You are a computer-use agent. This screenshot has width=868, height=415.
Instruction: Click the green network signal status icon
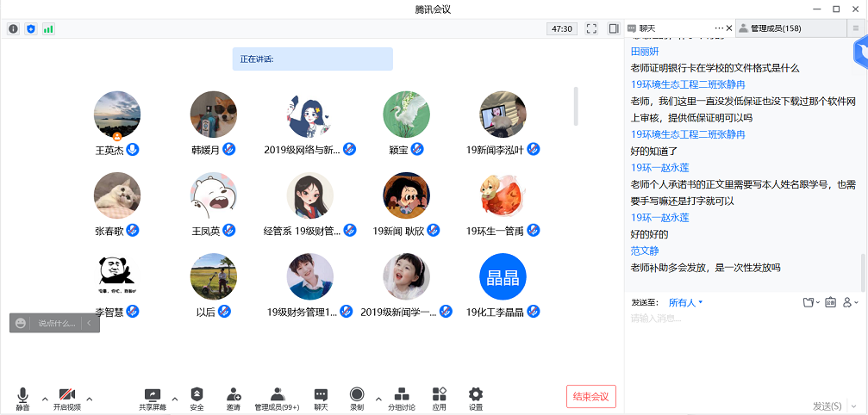click(x=48, y=28)
